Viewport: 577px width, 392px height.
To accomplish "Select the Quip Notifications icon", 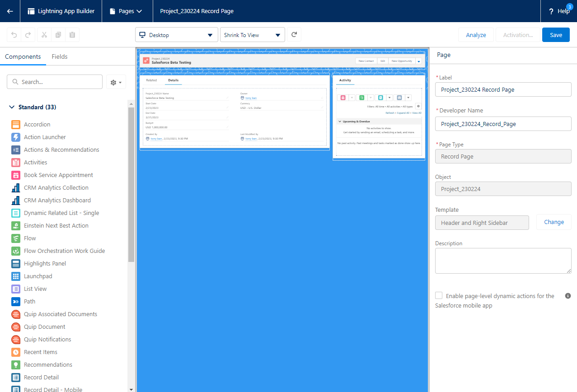I will click(x=16, y=339).
